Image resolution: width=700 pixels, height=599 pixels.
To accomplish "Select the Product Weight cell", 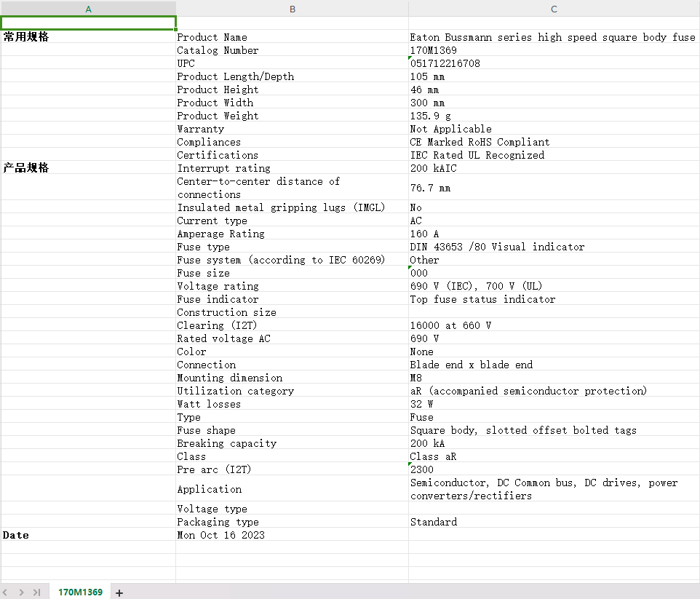I will [292, 116].
